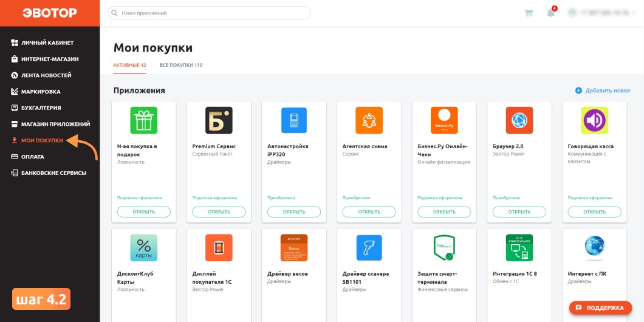Screen dimensions: 644x322
Task: Open Маркировка menu item
Action: 41,92
